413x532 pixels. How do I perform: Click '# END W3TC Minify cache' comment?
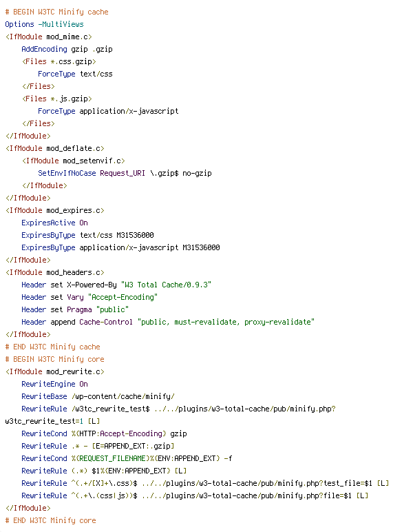point(52,347)
